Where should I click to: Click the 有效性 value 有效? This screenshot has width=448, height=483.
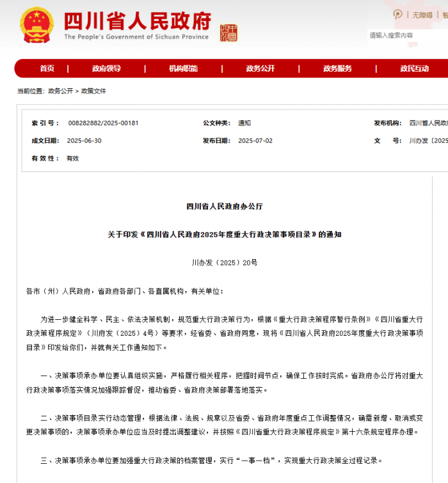[73, 158]
